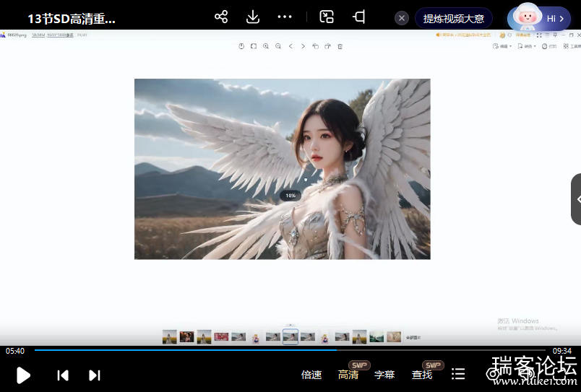The height and width of the screenshot is (392, 581).
Task: Open the 字幕 subtitle options
Action: coord(384,375)
